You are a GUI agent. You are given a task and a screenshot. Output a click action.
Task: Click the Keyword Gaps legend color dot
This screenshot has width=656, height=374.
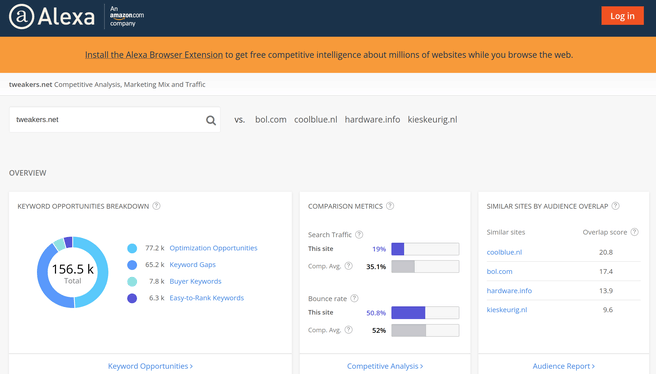pyautogui.click(x=132, y=265)
